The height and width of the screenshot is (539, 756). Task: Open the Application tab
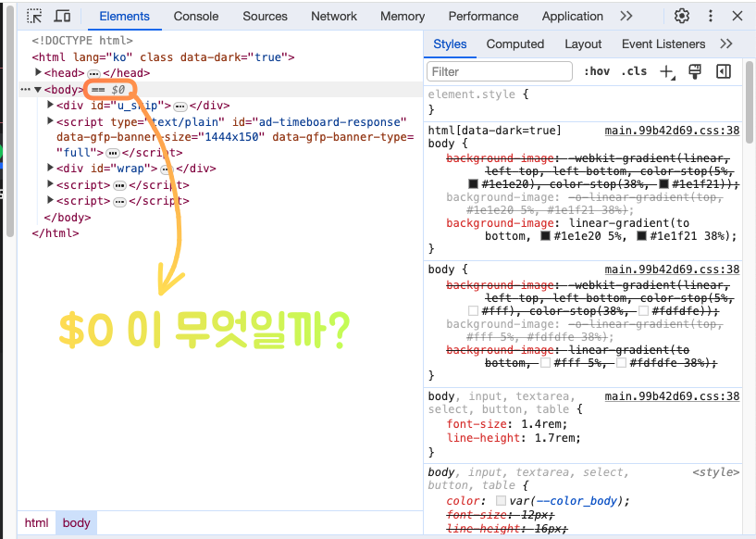pyautogui.click(x=572, y=16)
